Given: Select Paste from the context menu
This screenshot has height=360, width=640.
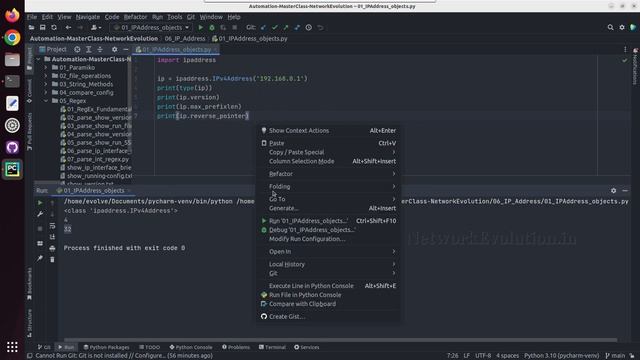Looking at the screenshot, I should [x=328, y=143].
